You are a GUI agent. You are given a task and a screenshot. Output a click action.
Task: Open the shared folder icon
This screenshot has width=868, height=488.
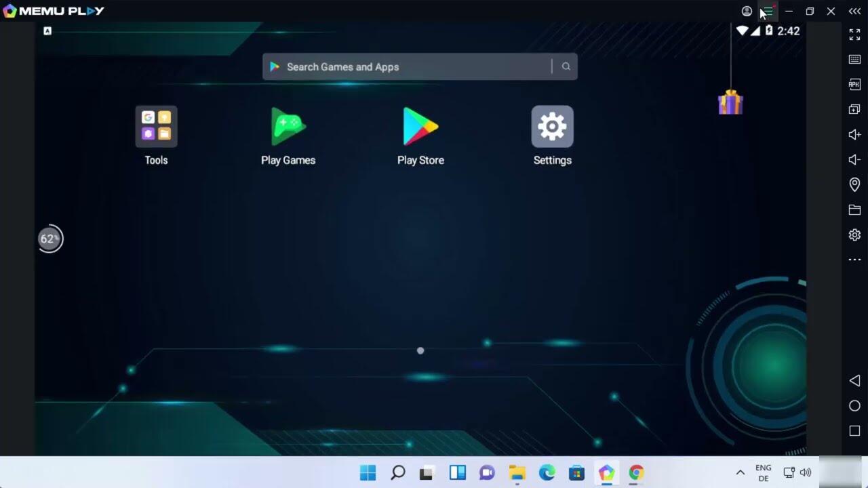pos(854,210)
